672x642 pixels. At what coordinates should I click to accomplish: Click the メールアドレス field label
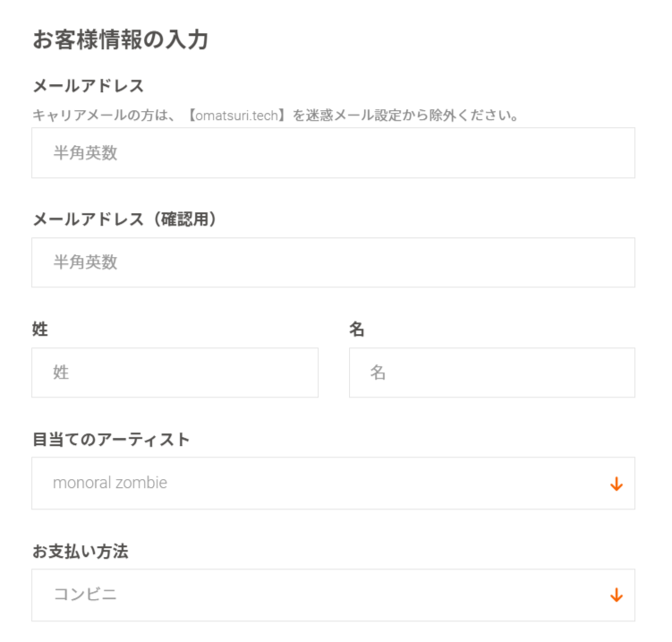(x=89, y=87)
